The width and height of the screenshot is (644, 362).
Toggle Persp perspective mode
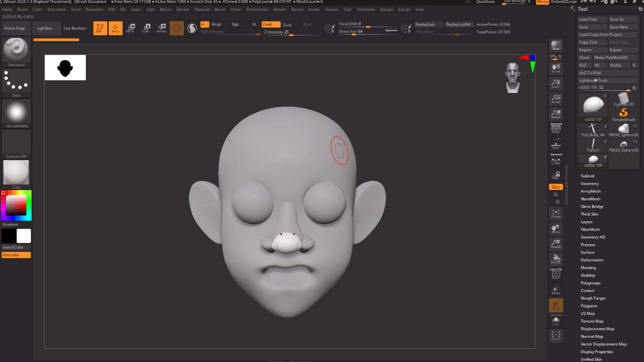pyautogui.click(x=556, y=128)
